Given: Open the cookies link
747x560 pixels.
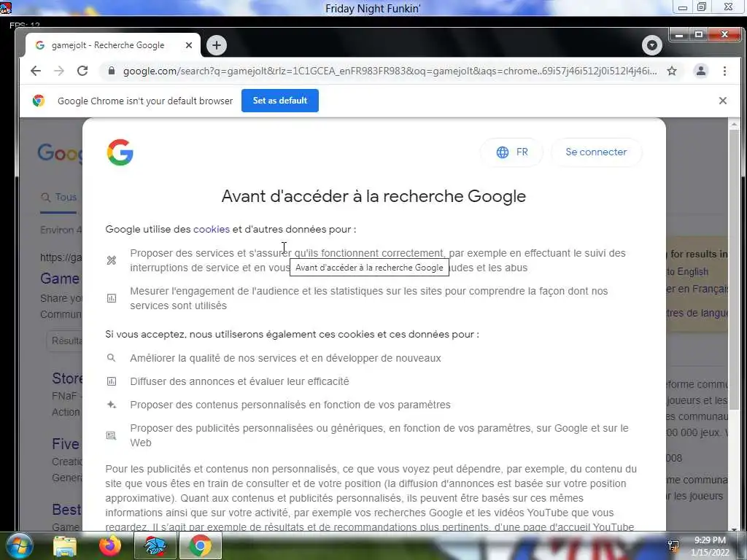Looking at the screenshot, I should [x=212, y=230].
